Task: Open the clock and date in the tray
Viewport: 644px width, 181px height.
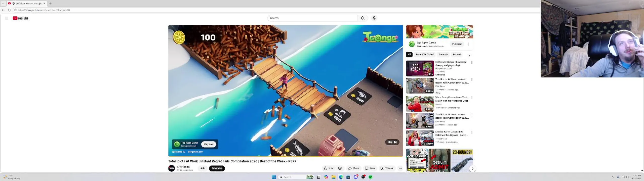Action: (637, 177)
